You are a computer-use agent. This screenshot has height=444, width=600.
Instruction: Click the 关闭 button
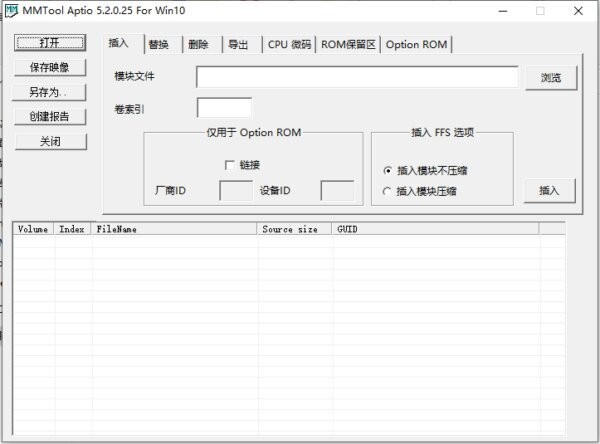[x=51, y=142]
